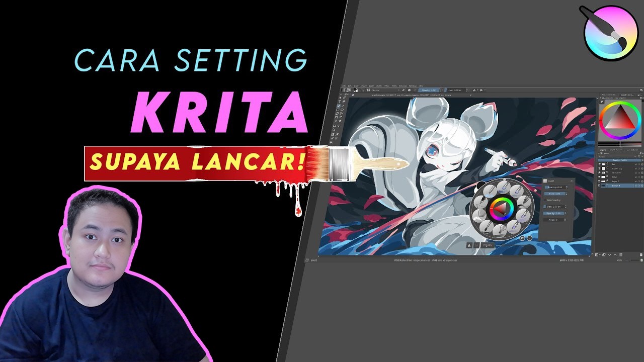Select the Layer 7 row

click(x=621, y=181)
